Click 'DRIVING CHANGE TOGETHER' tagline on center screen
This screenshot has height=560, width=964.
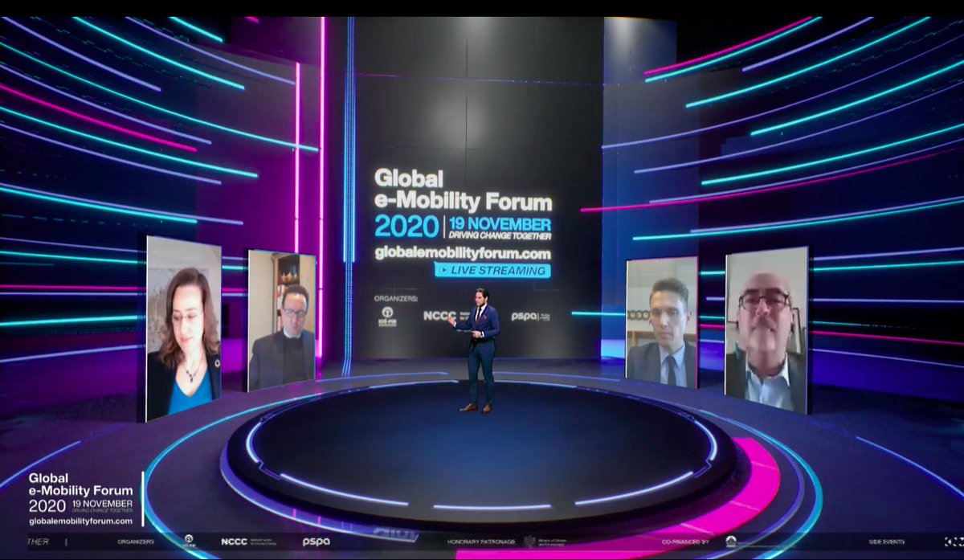(500, 235)
